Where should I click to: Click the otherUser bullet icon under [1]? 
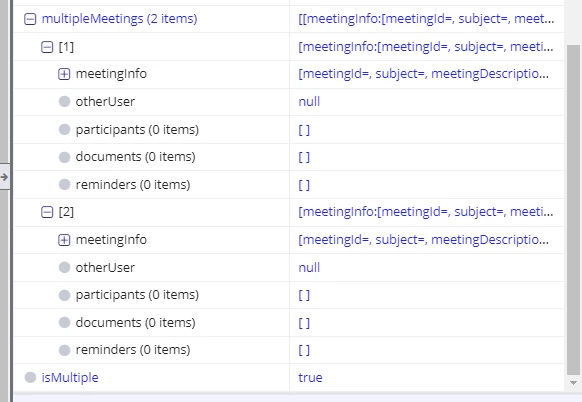[65, 101]
